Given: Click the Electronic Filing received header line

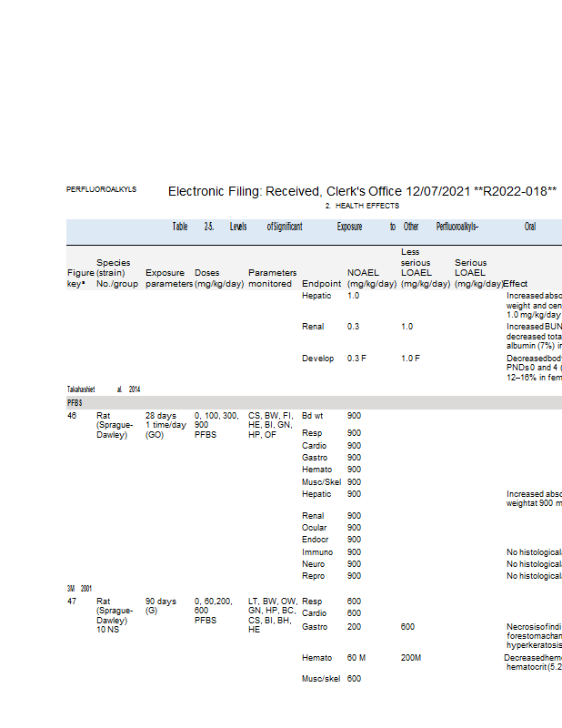Looking at the screenshot, I should click(x=362, y=191).
